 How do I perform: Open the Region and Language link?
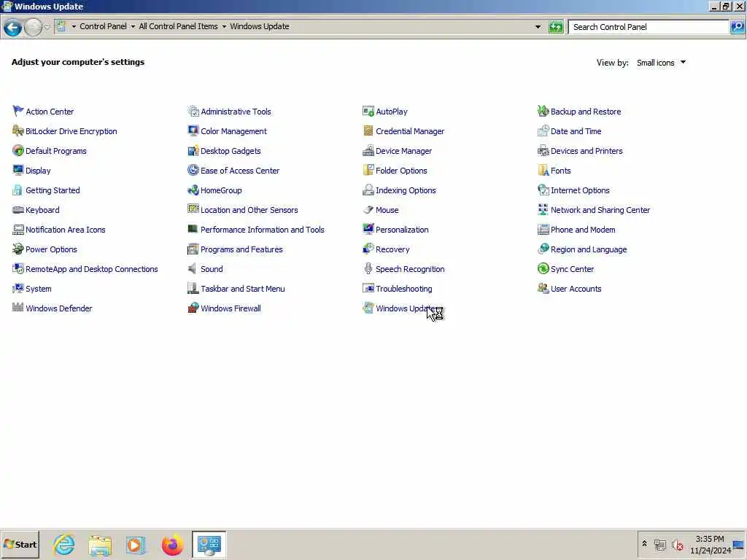point(589,249)
